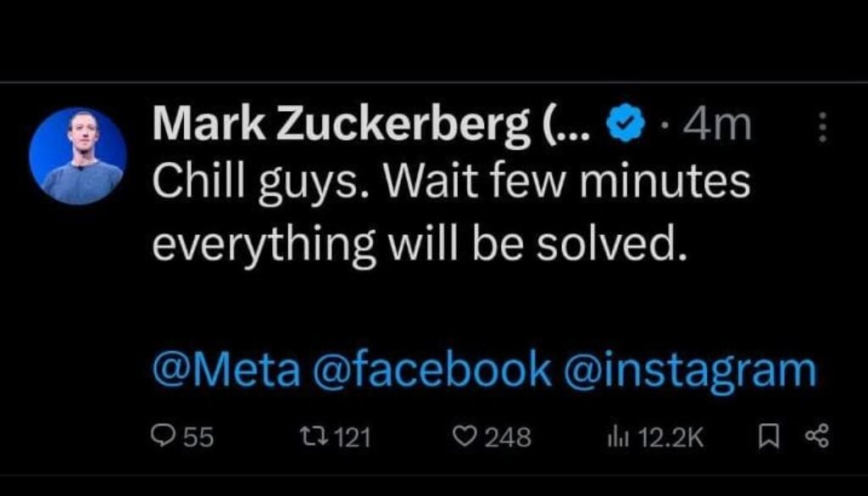Click the 121 reposts count

coord(350,437)
